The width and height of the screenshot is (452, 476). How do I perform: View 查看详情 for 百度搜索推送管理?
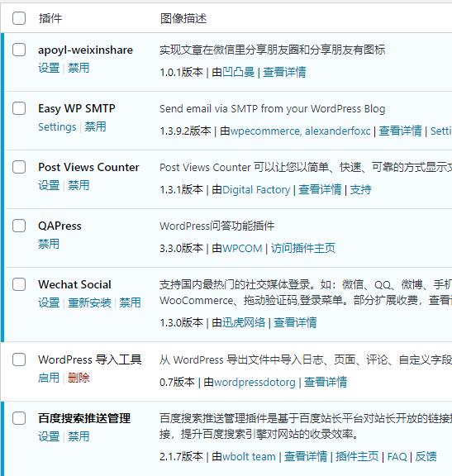click(306, 456)
